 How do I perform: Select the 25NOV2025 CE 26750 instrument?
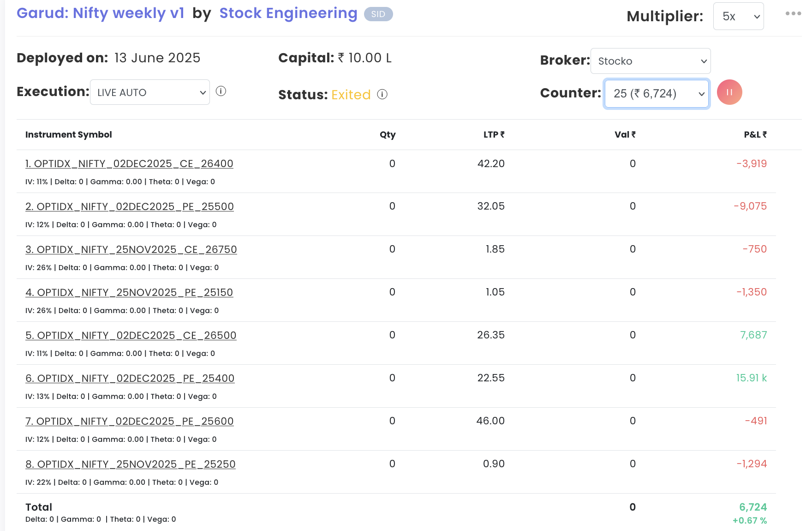point(131,250)
